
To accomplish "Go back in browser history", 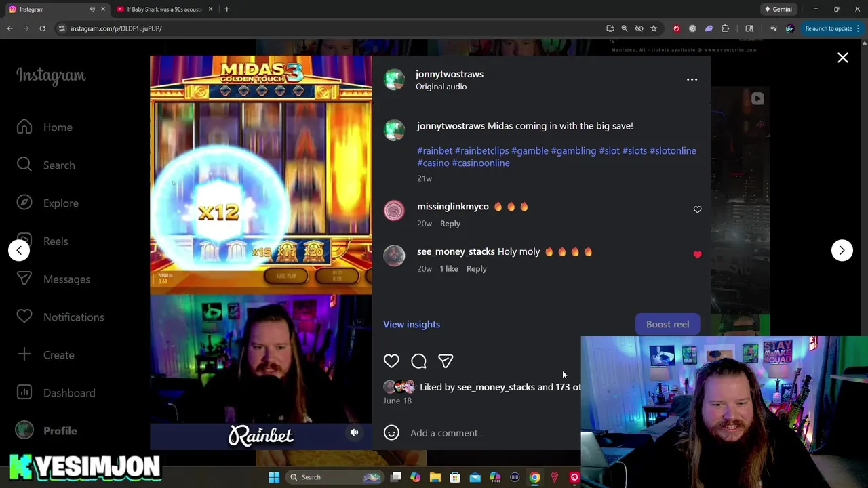I will pyautogui.click(x=9, y=28).
